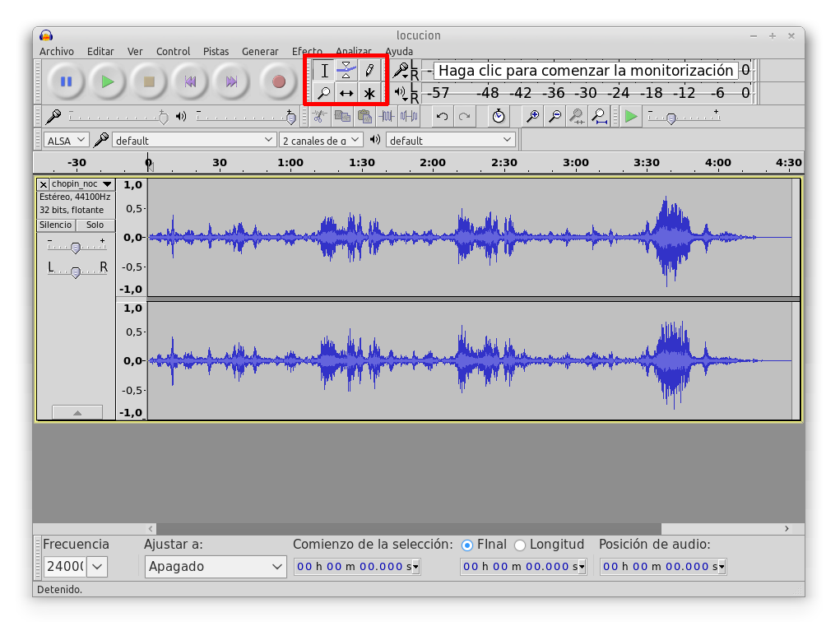Click the Pause transport button
The width and height of the screenshot is (840, 631).
click(x=67, y=82)
